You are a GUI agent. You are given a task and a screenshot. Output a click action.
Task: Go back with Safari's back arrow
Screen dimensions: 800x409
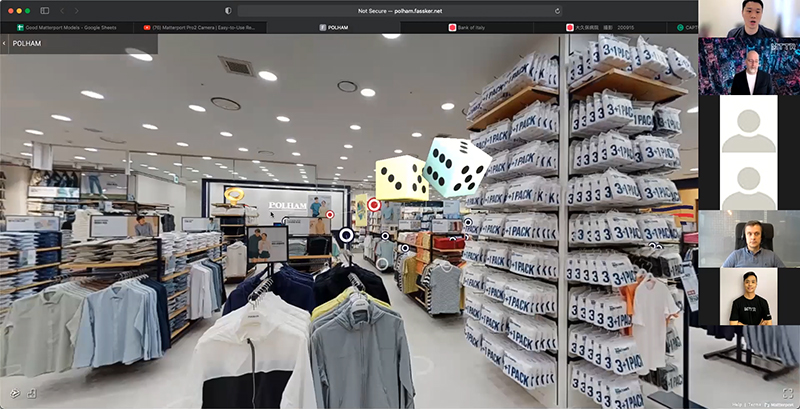[x=62, y=11]
